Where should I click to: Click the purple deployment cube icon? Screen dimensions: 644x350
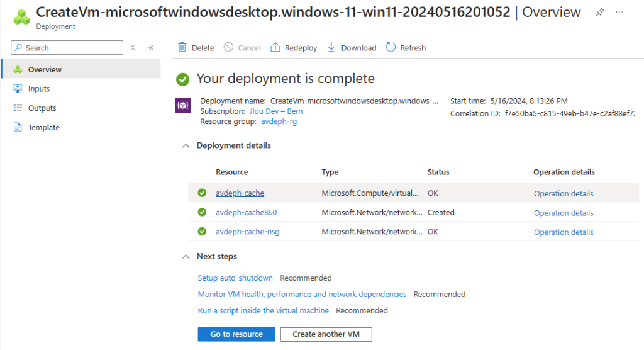coord(183,105)
